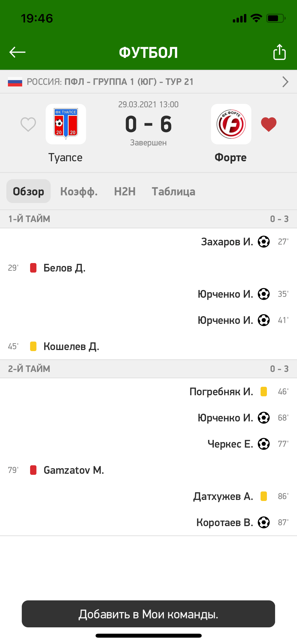Switch to the Коэфф. tab
Screen dimensions: 297x644
[x=79, y=191]
